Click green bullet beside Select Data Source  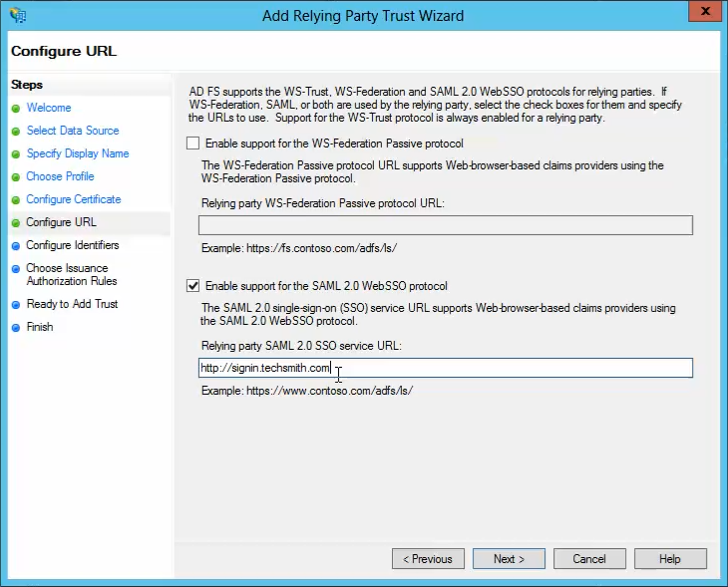pos(16,132)
